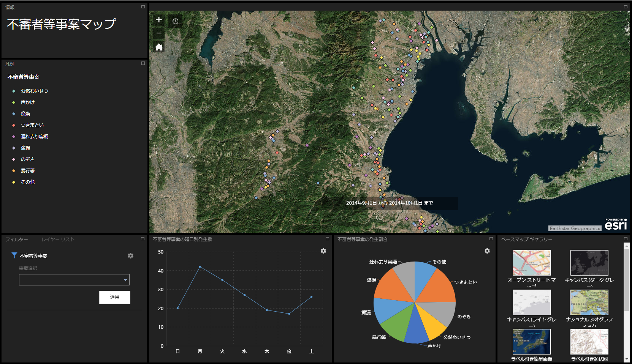
Task: Select the フィルター tab
Action: coord(17,240)
